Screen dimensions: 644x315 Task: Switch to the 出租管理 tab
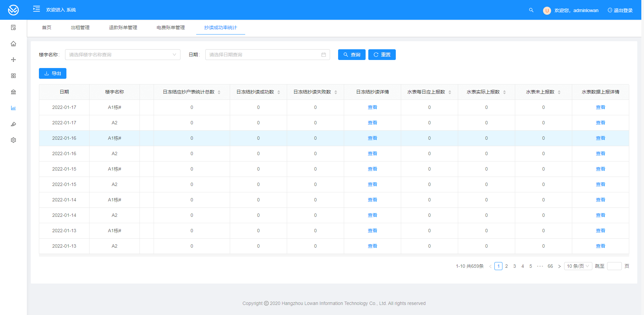pyautogui.click(x=80, y=27)
